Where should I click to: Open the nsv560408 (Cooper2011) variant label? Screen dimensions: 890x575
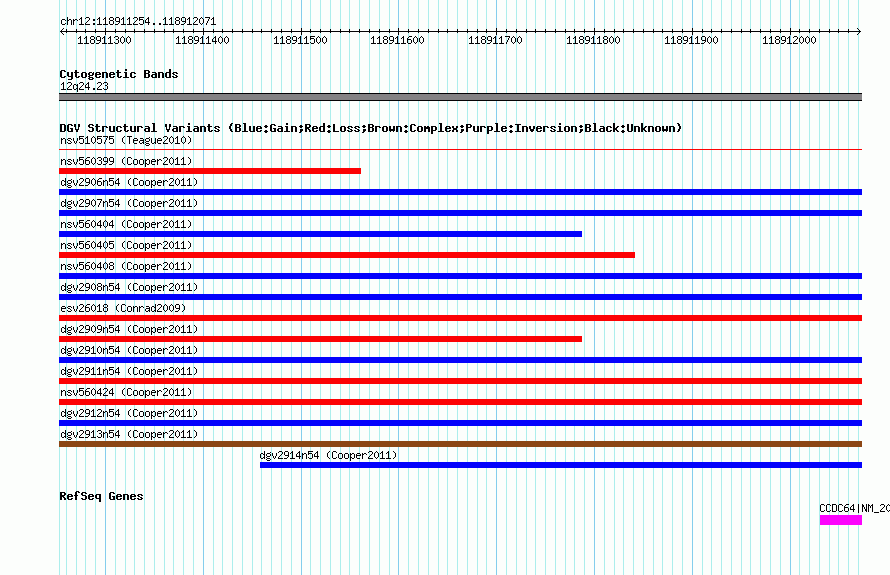(126, 266)
